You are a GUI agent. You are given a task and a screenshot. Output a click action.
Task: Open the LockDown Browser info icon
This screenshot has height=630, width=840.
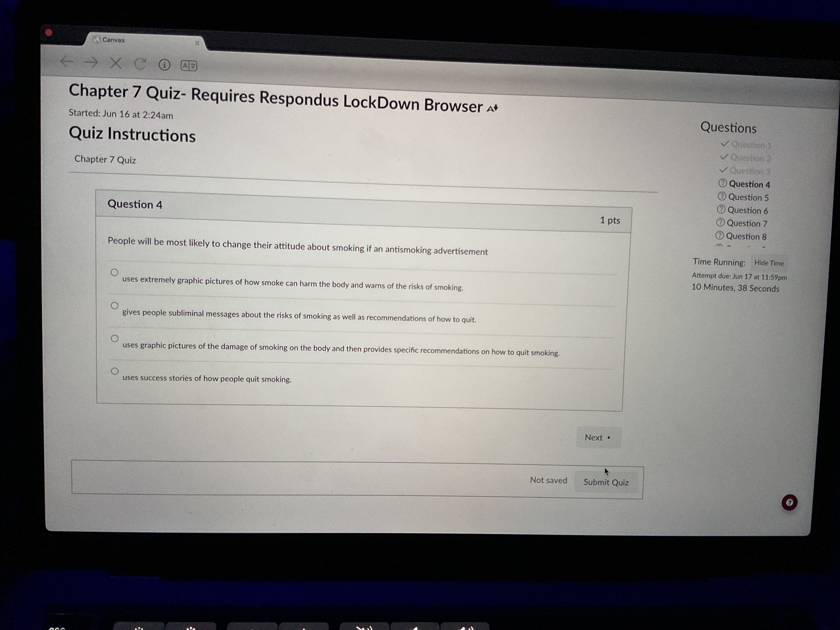click(164, 65)
